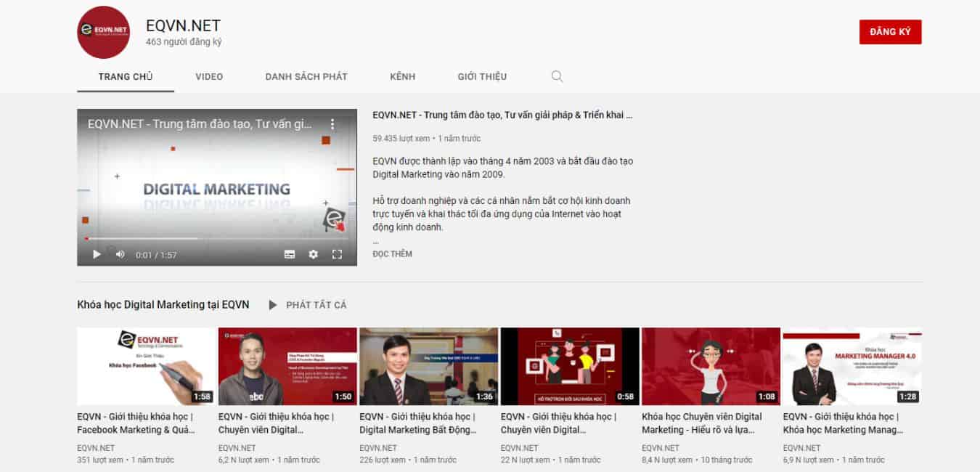The width and height of the screenshot is (980, 472).
Task: Open the DANH SÁCH PHÁT tab
Action: (x=306, y=76)
